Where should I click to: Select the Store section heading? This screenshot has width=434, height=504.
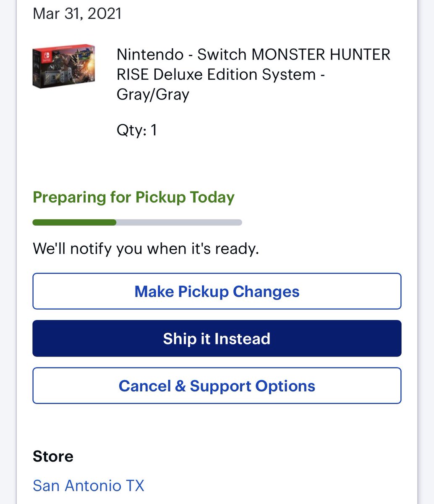53,456
